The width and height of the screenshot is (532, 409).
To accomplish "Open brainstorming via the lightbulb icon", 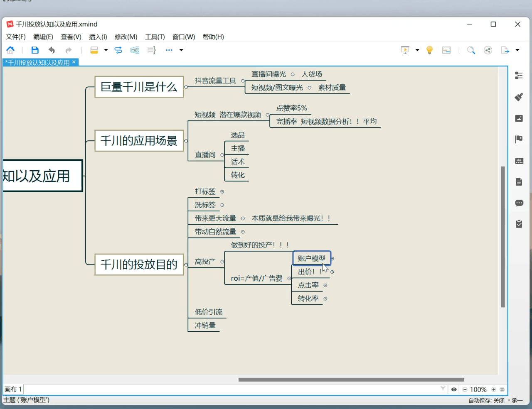I will [x=430, y=50].
